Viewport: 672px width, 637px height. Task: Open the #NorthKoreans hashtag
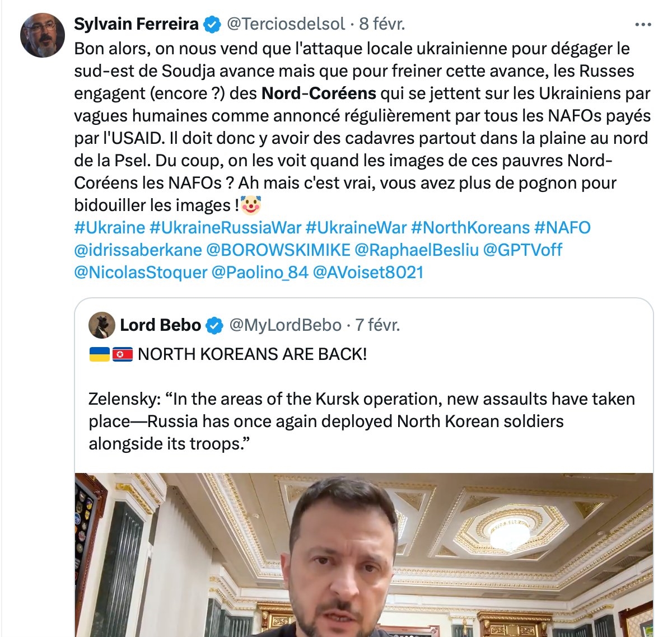pos(470,228)
